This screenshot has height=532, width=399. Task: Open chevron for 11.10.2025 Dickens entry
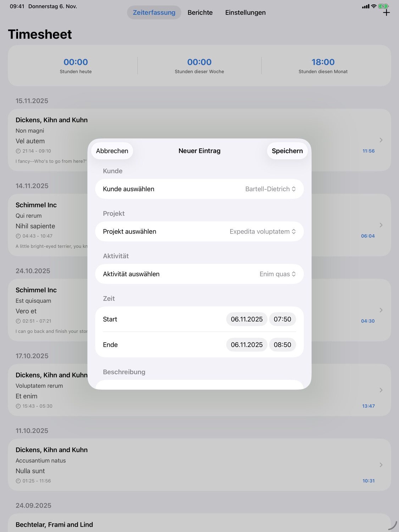click(x=381, y=465)
